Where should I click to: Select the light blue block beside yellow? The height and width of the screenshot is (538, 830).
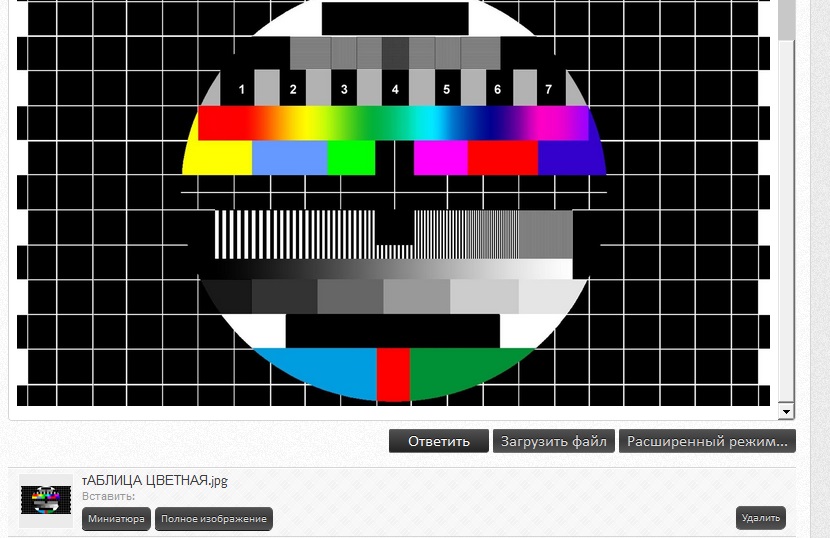[289, 158]
